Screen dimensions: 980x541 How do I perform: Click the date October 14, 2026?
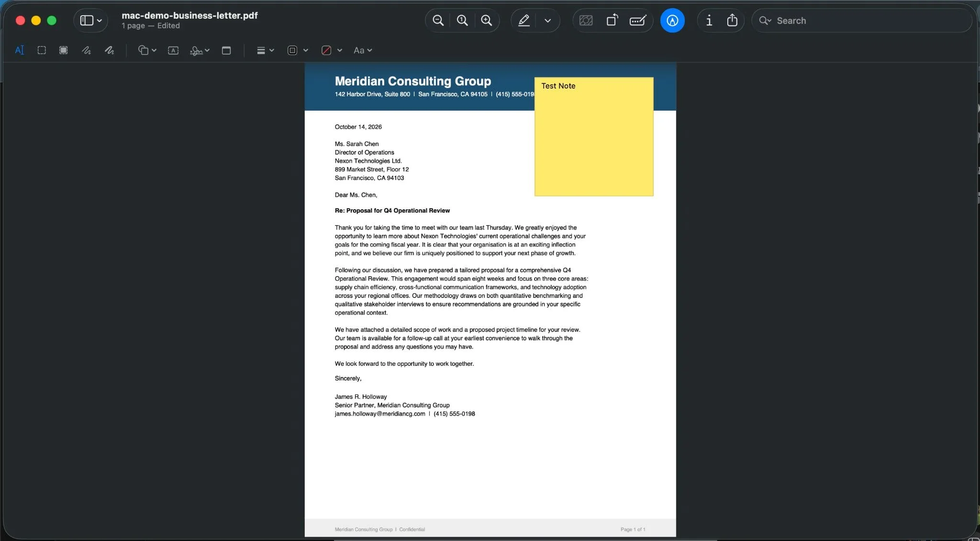coord(358,127)
